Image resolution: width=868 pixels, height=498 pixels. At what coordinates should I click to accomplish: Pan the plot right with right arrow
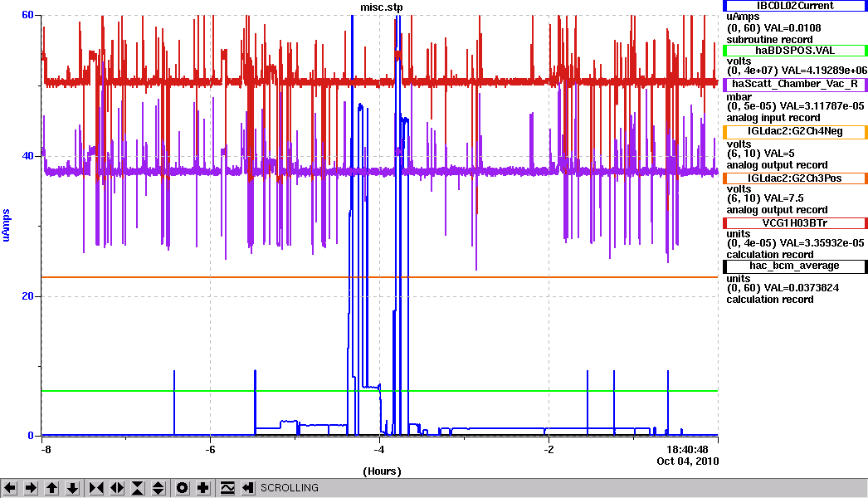tap(31, 488)
